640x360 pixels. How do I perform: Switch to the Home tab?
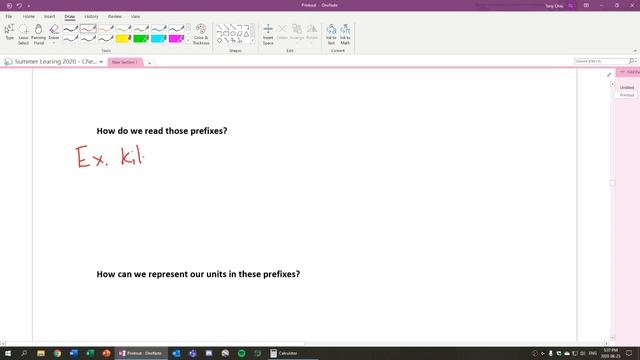point(29,17)
